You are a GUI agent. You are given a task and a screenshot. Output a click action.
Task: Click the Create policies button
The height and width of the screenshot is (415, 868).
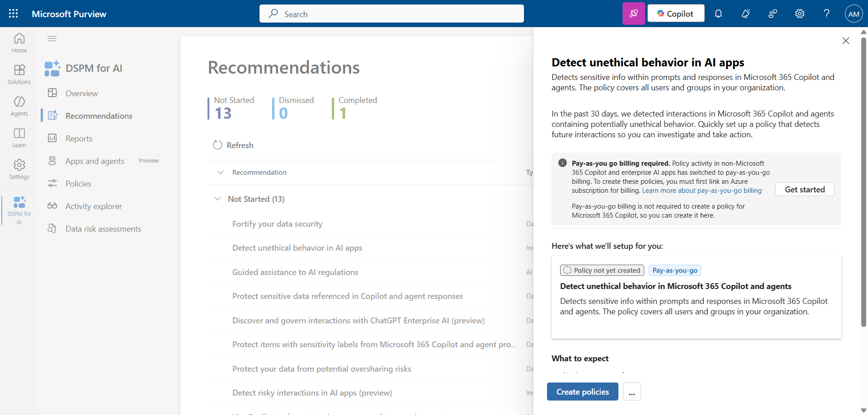(x=582, y=392)
